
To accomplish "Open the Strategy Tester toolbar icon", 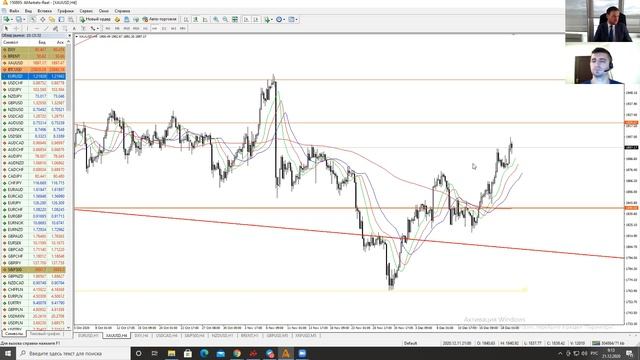I will pyautogui.click(x=71, y=19).
